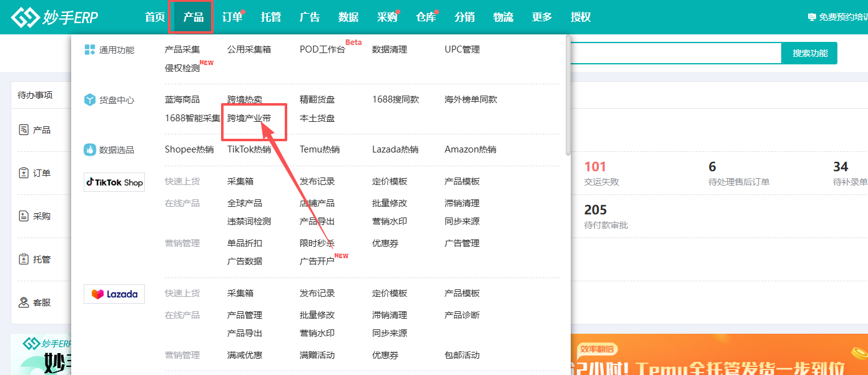Open 精翻货盘 link

317,99
